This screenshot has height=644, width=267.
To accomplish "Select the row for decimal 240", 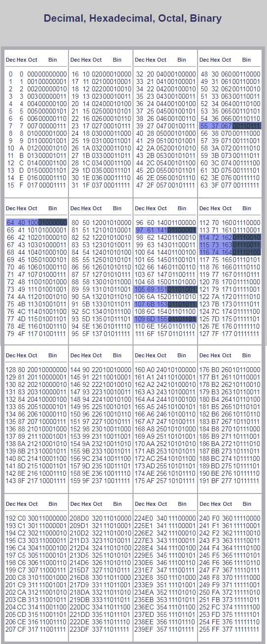I will pos(230,518).
